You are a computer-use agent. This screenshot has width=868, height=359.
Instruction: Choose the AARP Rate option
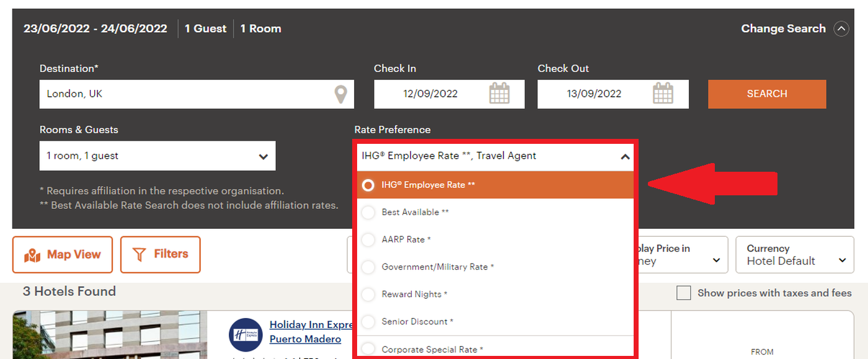[368, 240]
